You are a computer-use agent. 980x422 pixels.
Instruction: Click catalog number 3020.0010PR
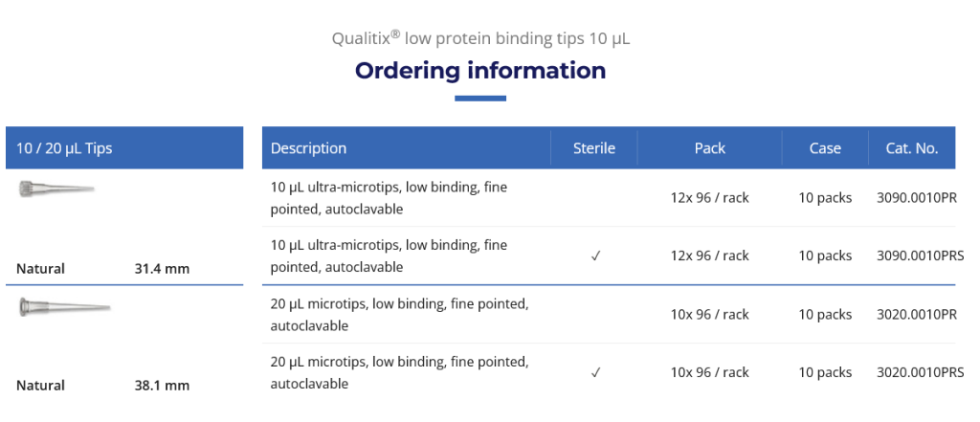tap(916, 314)
